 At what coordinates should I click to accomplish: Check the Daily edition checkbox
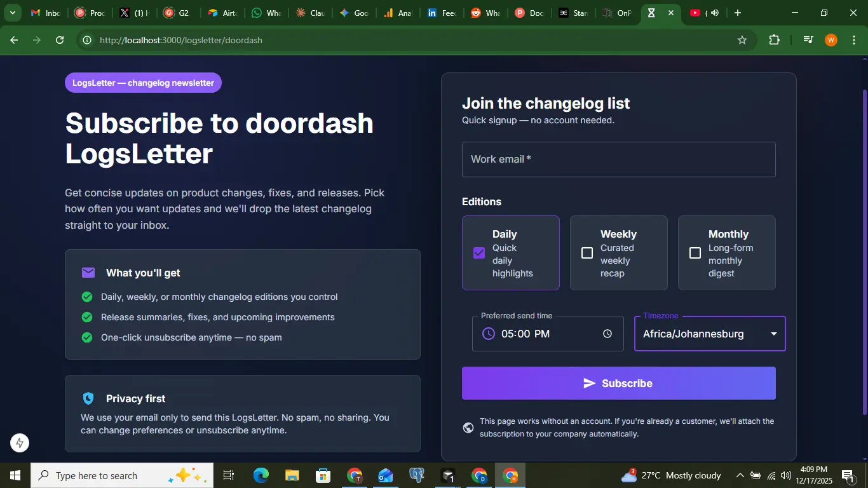pos(479,253)
